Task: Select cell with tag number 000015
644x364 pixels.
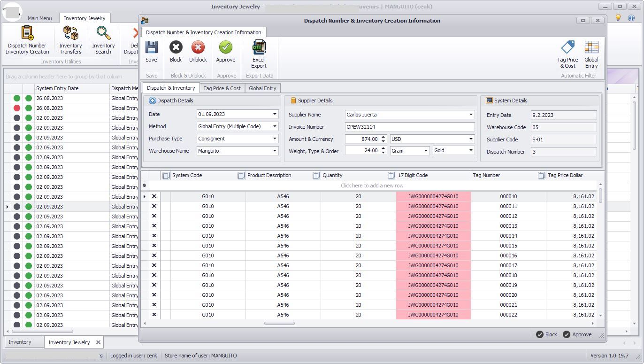Action: (508, 246)
